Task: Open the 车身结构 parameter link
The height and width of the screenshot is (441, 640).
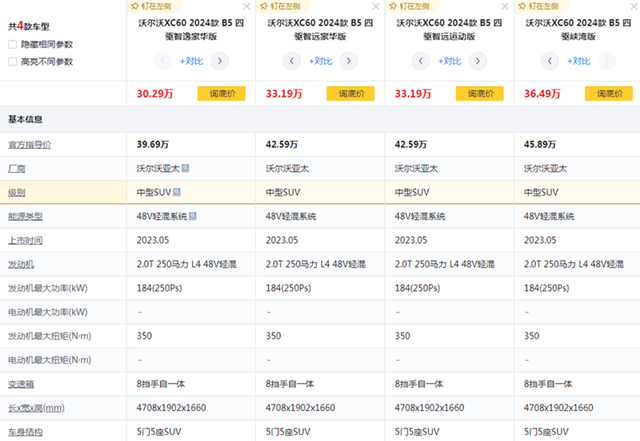Action: point(25,432)
